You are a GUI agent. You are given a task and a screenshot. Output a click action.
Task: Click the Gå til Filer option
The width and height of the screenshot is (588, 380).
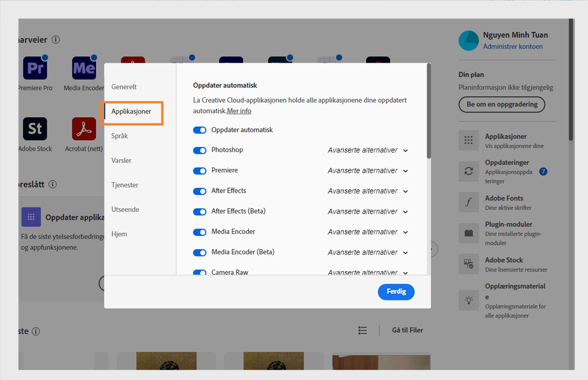click(x=407, y=330)
